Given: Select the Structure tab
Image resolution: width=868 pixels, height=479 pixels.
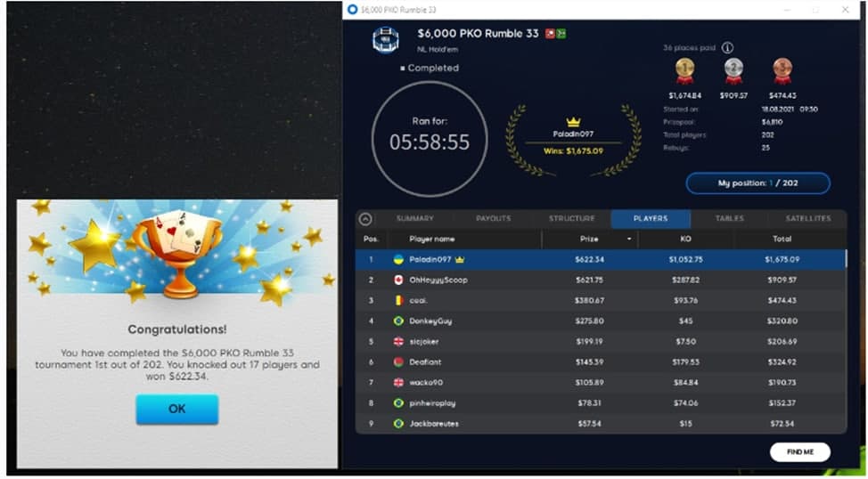Looking at the screenshot, I should [x=571, y=219].
